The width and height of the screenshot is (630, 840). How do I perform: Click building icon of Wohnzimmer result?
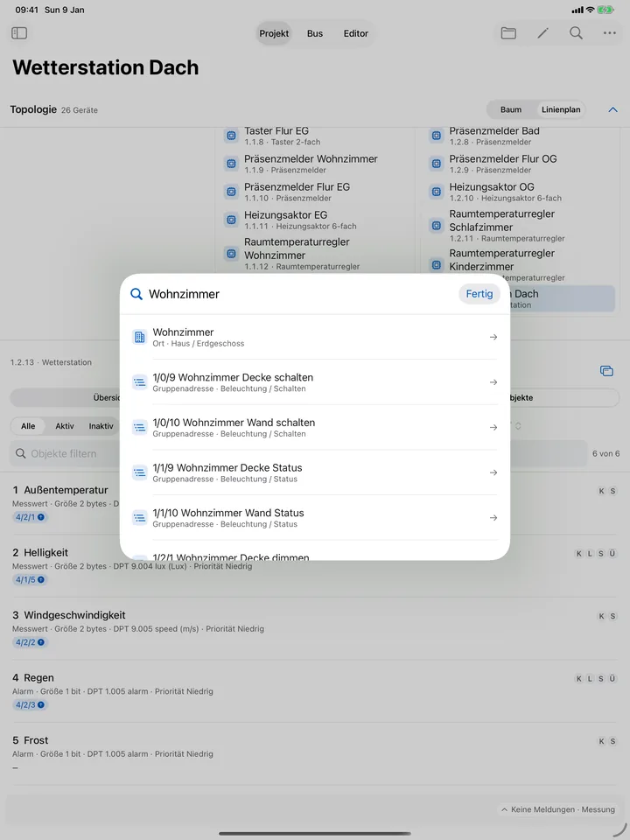click(x=139, y=337)
